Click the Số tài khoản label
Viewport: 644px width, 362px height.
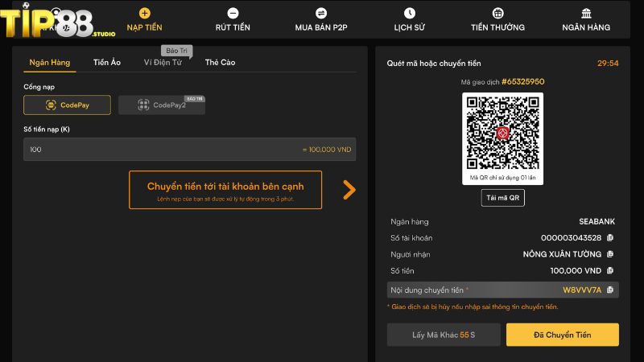coord(411,238)
